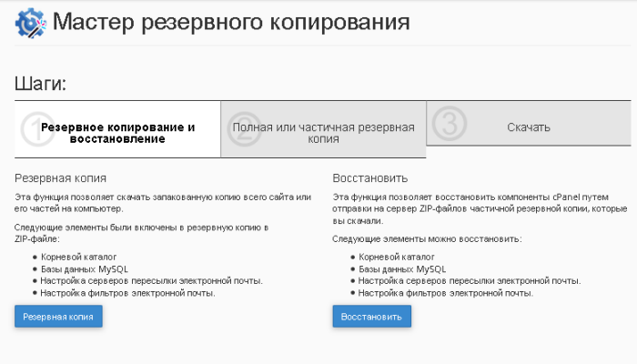Click the paragraph starting "Эта функция позволяет скачать"
The height and width of the screenshot is (364, 637).
point(163,203)
